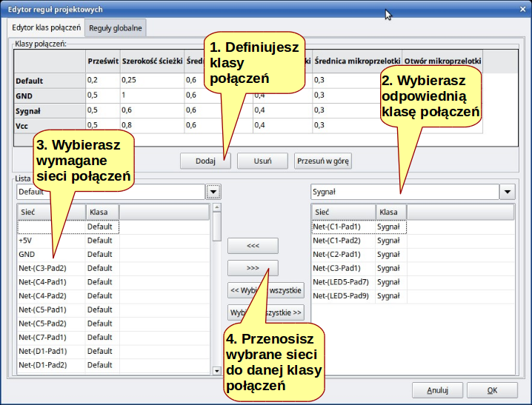Click the Prześwit column header
This screenshot has height=405, width=532.
pos(103,61)
